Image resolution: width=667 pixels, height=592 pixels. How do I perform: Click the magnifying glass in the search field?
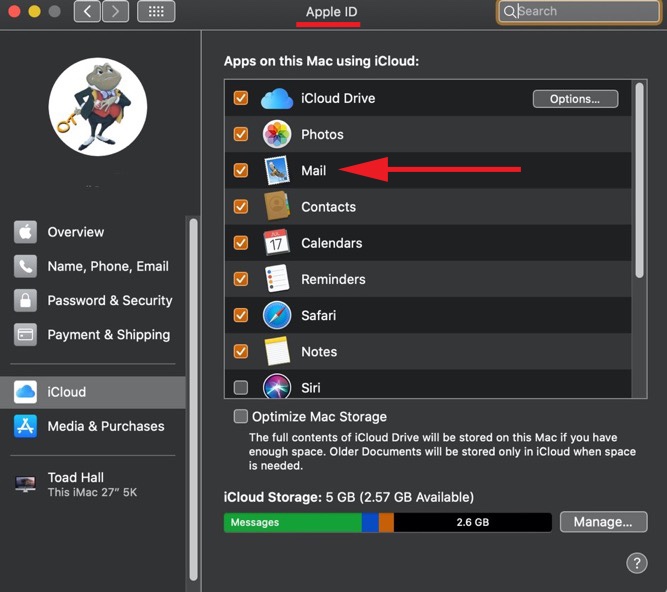(509, 11)
